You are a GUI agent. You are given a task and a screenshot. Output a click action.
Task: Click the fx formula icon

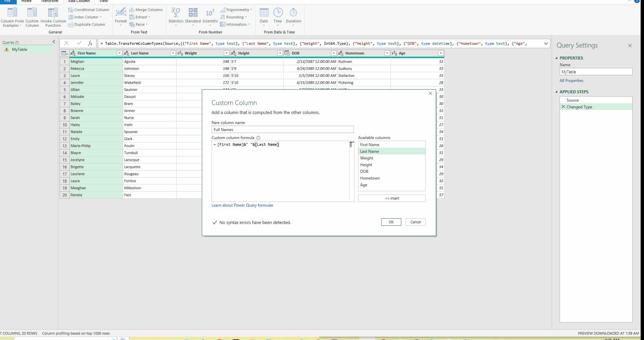(x=90, y=43)
